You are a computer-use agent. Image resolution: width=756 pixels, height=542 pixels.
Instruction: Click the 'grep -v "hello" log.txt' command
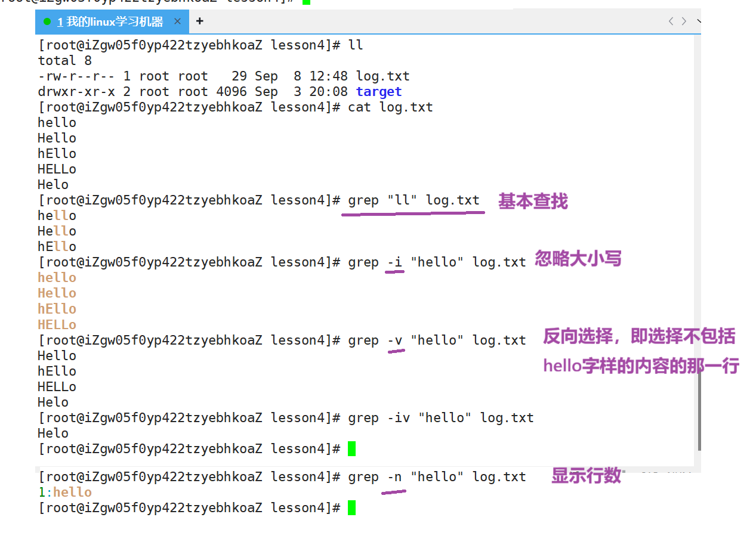pos(437,340)
